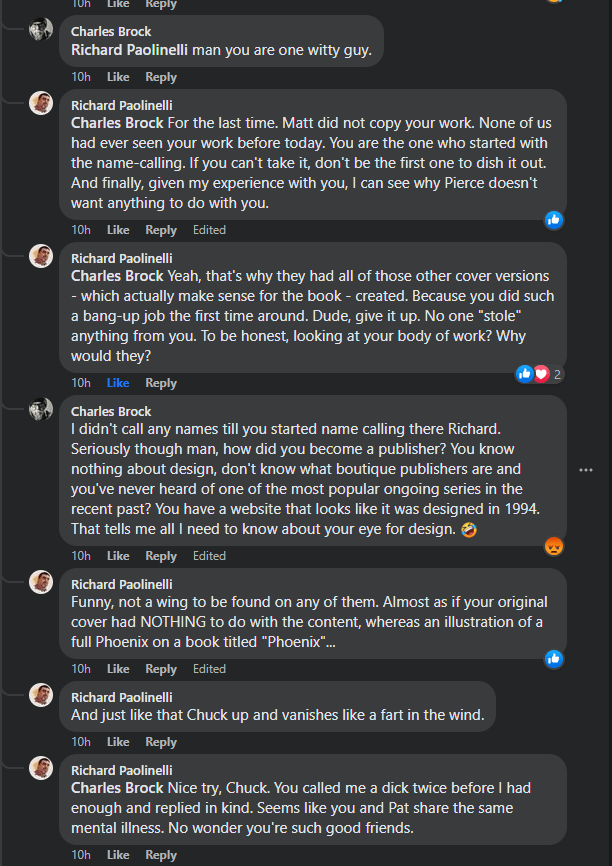Click Charles Brock's avatar on the 'I didn't call any names' comment
Image resolution: width=612 pixels, height=866 pixels.
41,409
